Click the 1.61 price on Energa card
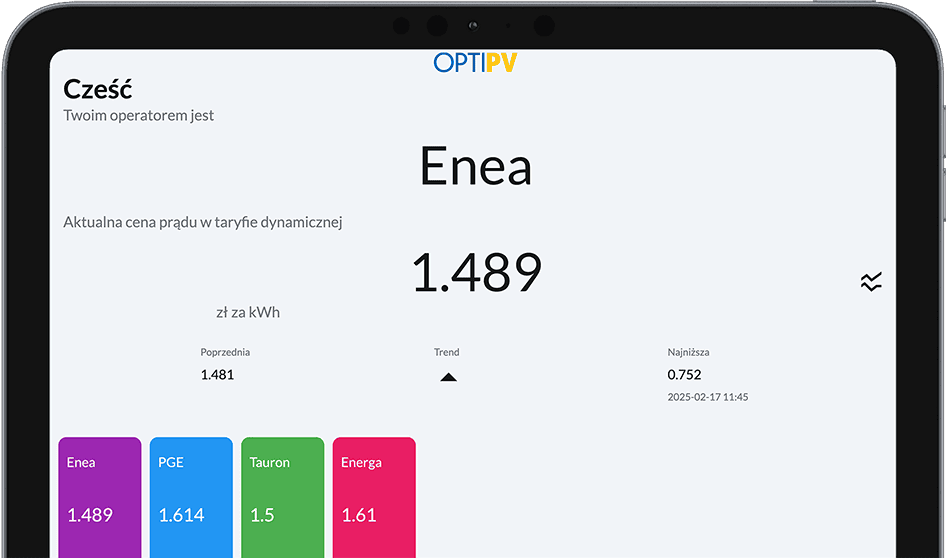946x558 pixels. [359, 515]
